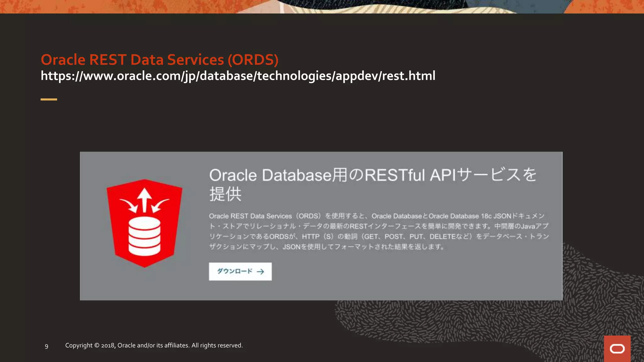Click the red ORDS database shield icon

[x=144, y=223]
